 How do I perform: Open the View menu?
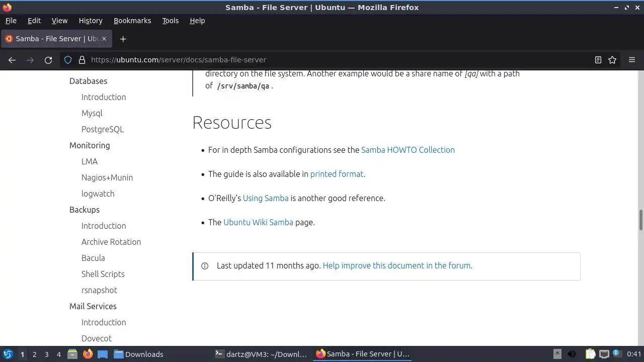tap(59, 21)
